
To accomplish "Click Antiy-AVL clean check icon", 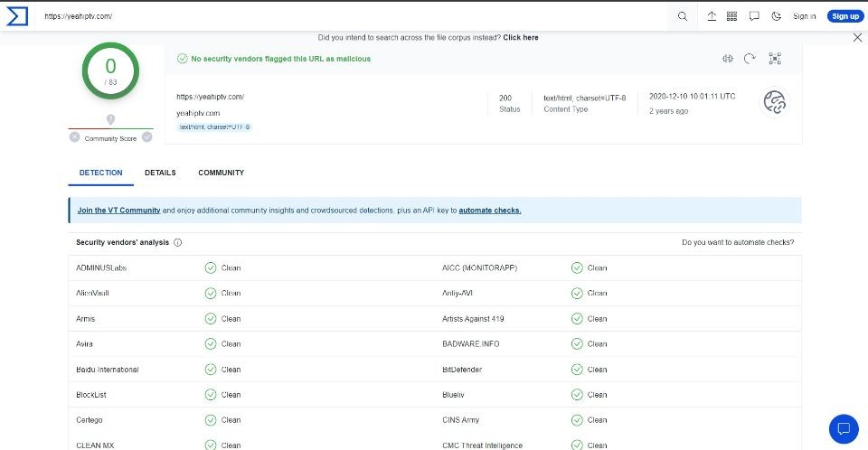I will [577, 294].
